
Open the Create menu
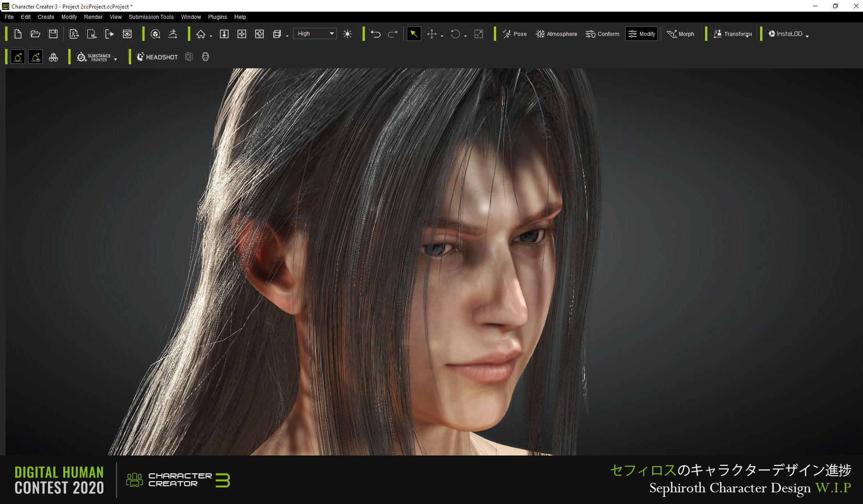[x=46, y=17]
